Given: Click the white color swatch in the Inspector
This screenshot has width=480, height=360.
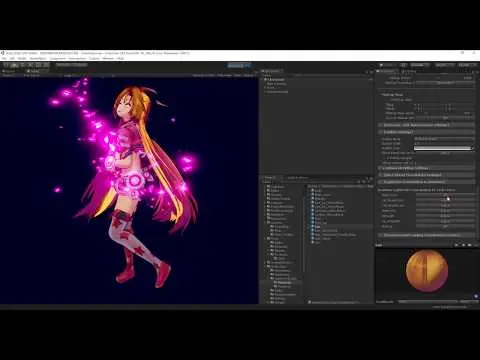Looking at the screenshot, I should [443, 148].
